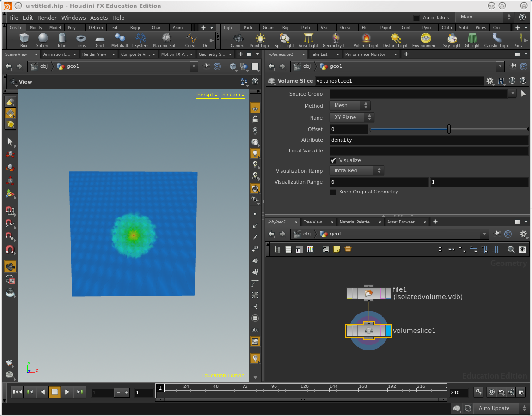Screen dimensions: 532x416
Task: Select the Box shelf tool
Action: coord(24,40)
